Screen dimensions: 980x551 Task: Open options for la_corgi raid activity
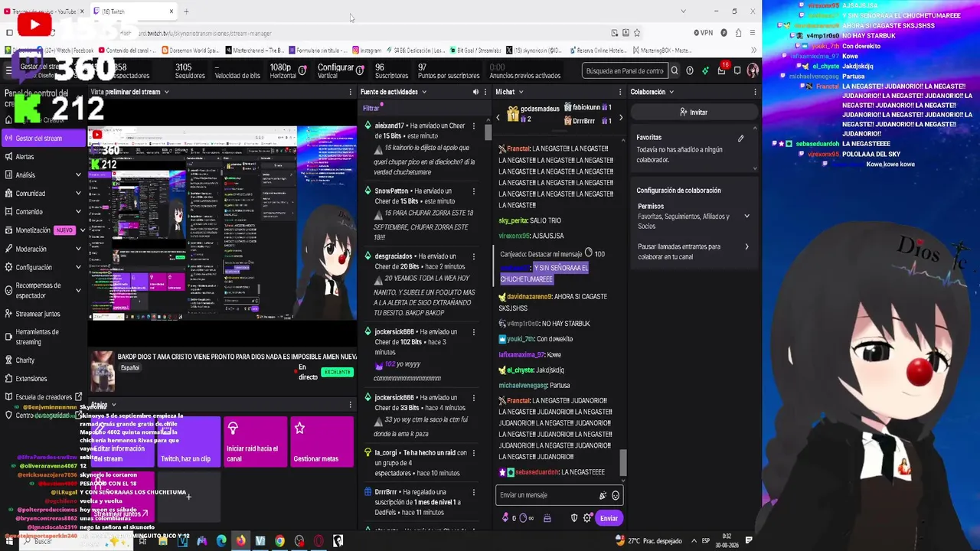point(473,453)
